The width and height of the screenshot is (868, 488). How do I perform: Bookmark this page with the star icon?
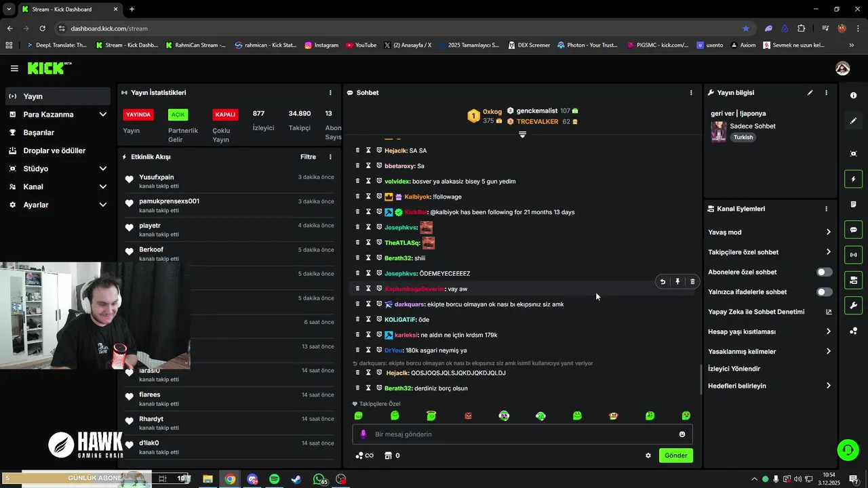click(746, 28)
